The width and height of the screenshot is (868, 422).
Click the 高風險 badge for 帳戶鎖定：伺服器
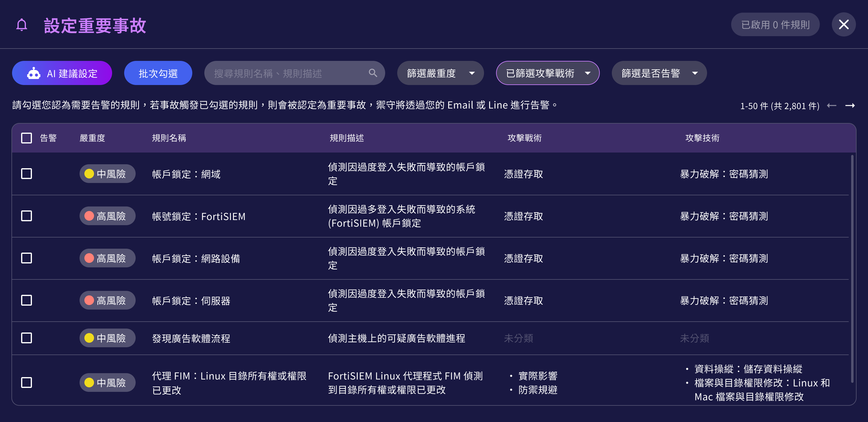(x=108, y=300)
